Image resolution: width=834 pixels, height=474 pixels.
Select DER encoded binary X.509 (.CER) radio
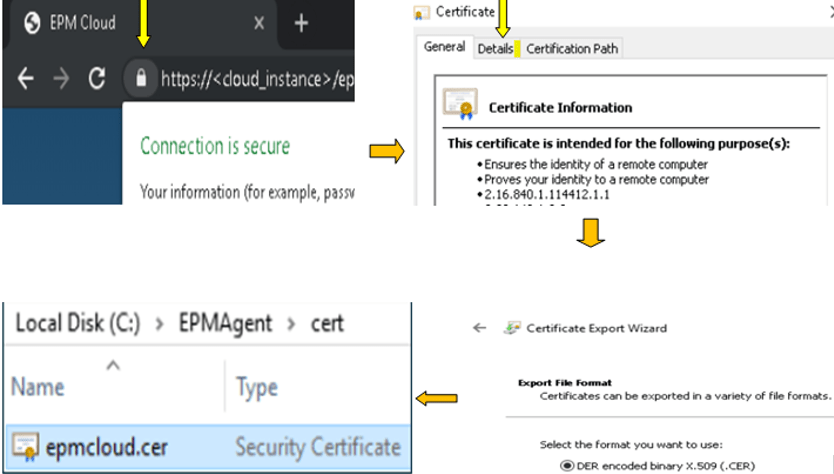[567, 465]
